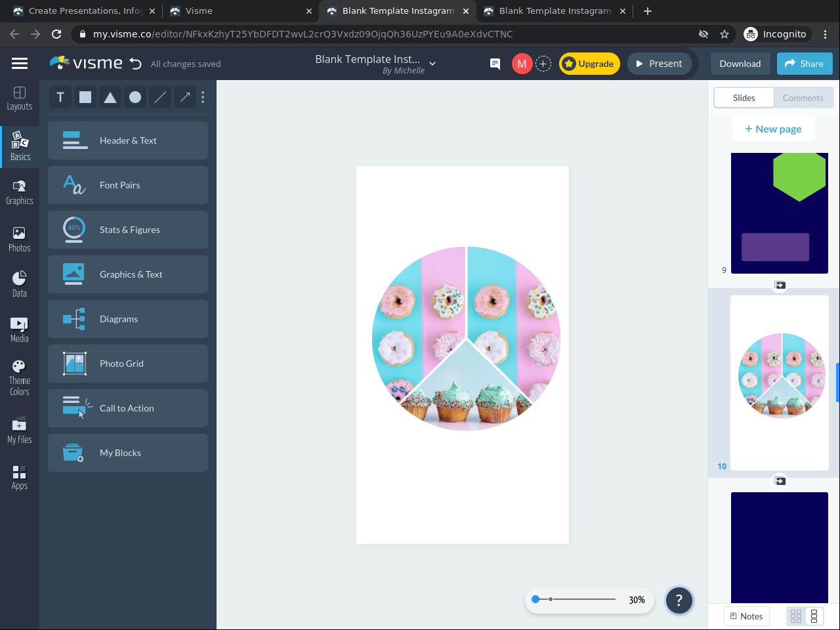Switch slide panel to list view
This screenshot has height=630, width=840.
[x=814, y=616]
